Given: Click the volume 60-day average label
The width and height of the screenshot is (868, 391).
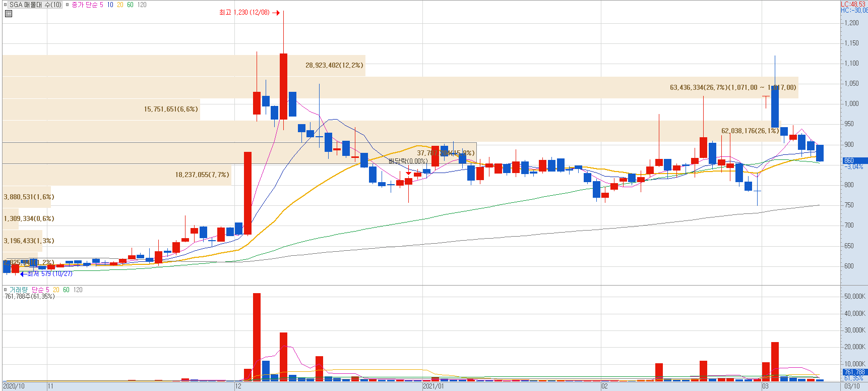Looking at the screenshot, I should pos(66,290).
